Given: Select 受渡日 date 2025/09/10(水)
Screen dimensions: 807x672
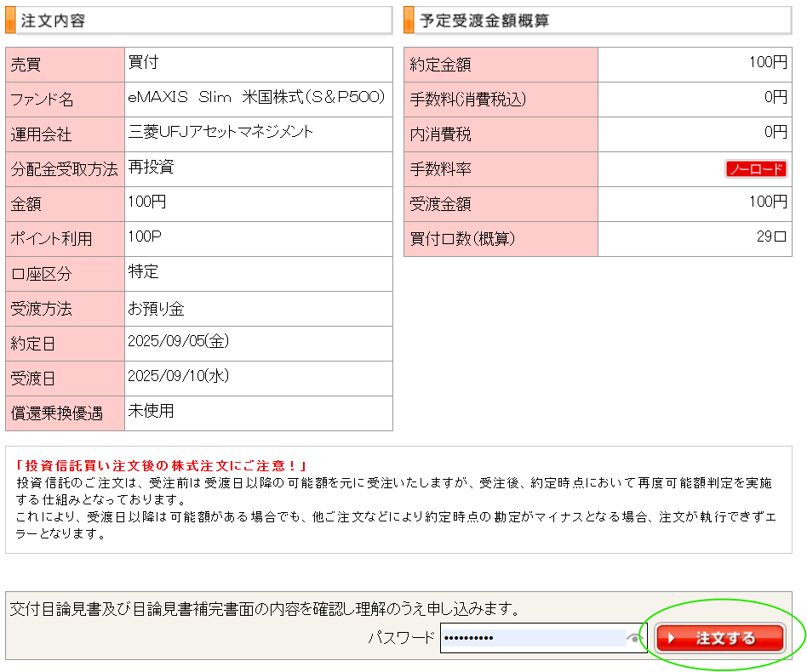Looking at the screenshot, I should 178,376.
